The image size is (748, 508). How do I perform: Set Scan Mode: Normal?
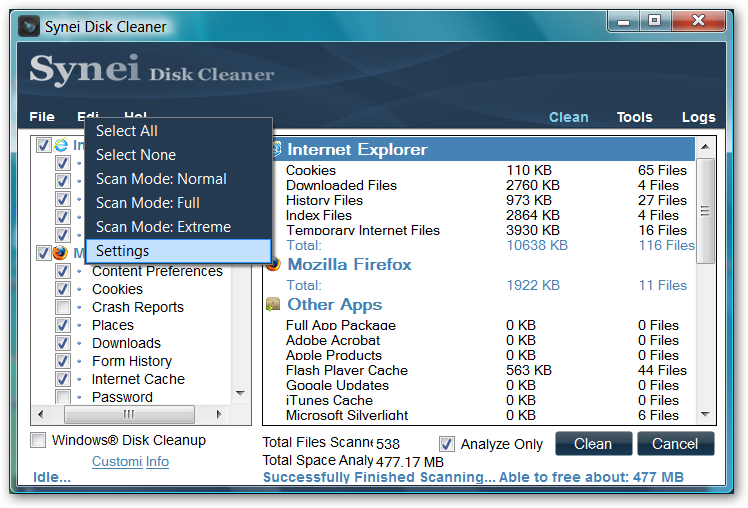point(178,178)
